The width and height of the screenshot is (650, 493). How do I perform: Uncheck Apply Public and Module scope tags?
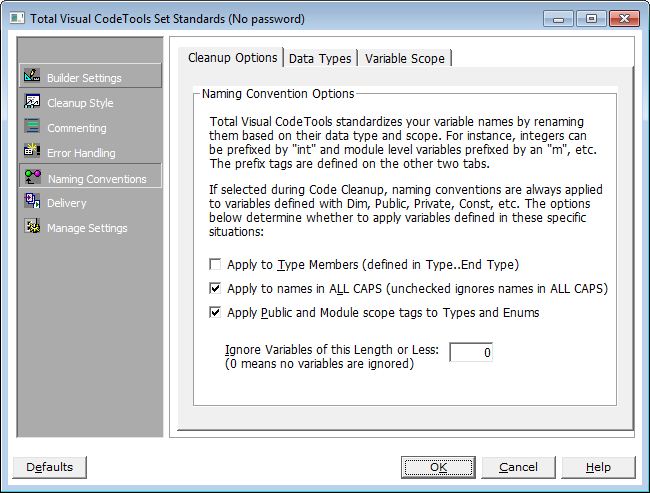pyautogui.click(x=215, y=312)
